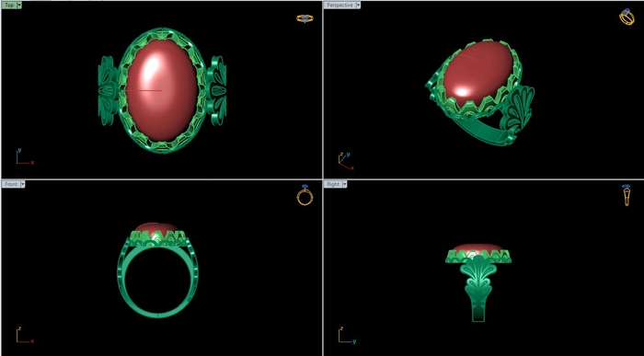Click the gold ring icon in Perspective viewport
This screenshot has height=356, width=644.
pos(627,17)
